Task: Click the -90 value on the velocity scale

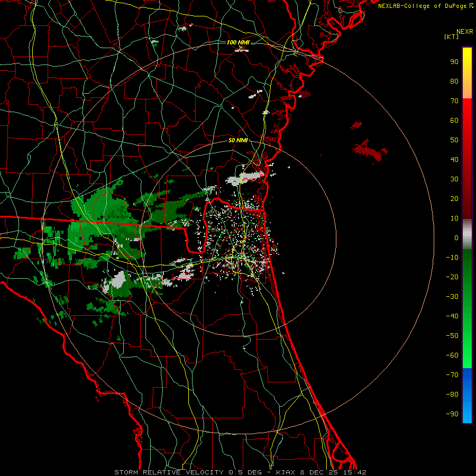Action: click(x=452, y=414)
